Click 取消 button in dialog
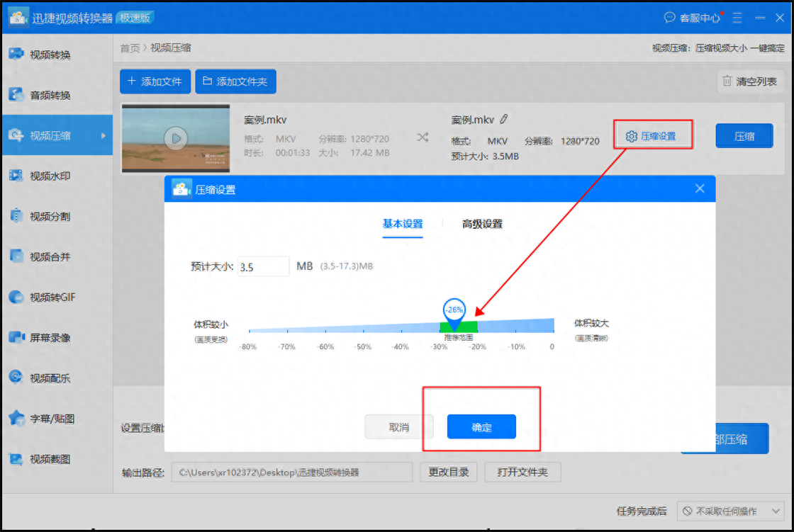794x532 pixels. tap(399, 426)
